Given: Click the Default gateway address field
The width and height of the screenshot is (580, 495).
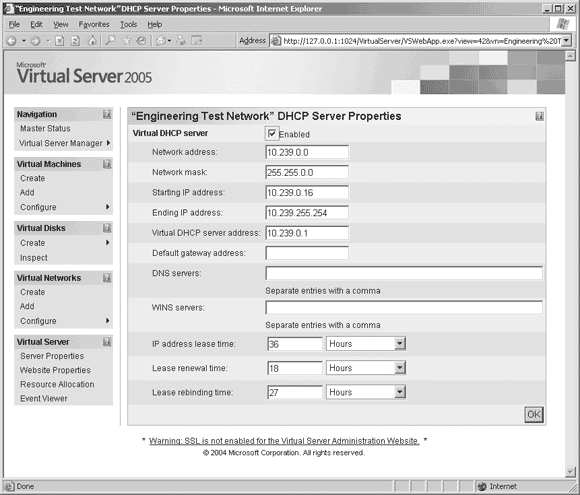Looking at the screenshot, I should tap(307, 253).
